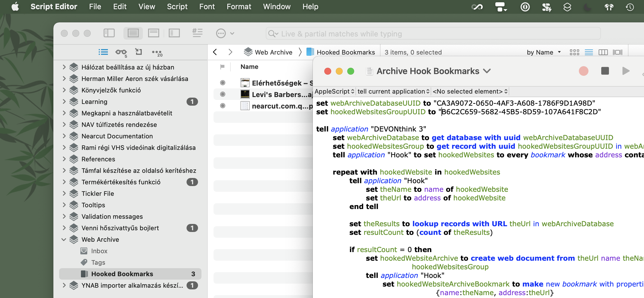Viewport: 644px width, 298px height.
Task: Expand the Learning database
Action: tap(64, 102)
